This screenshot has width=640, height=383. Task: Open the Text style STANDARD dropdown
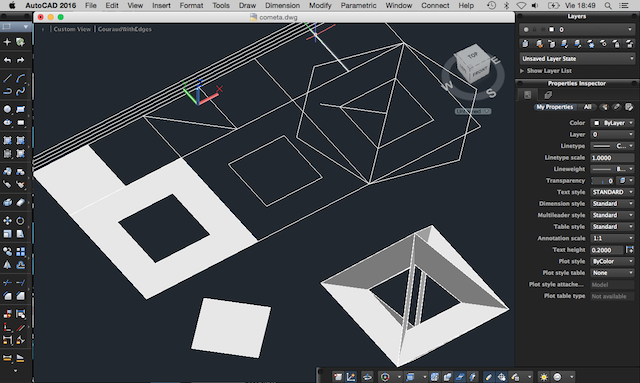click(x=613, y=192)
